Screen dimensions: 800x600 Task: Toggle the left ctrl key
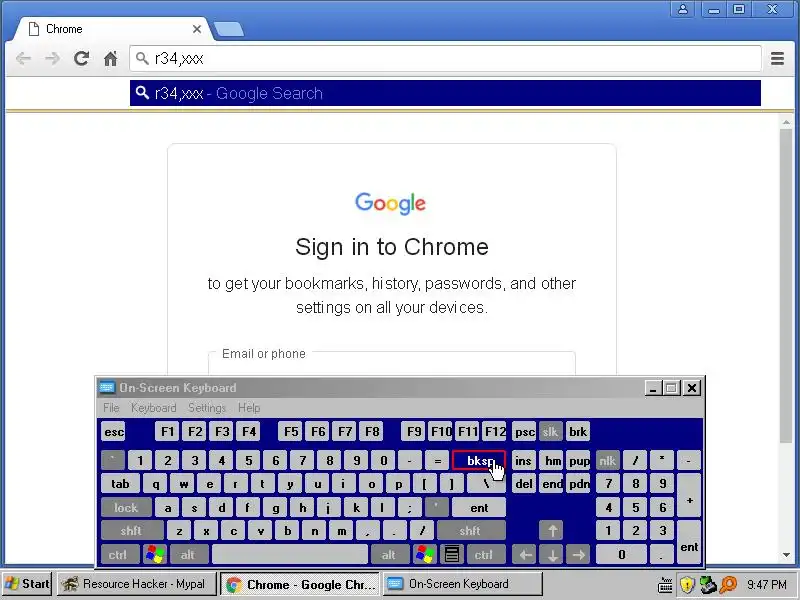pos(120,555)
